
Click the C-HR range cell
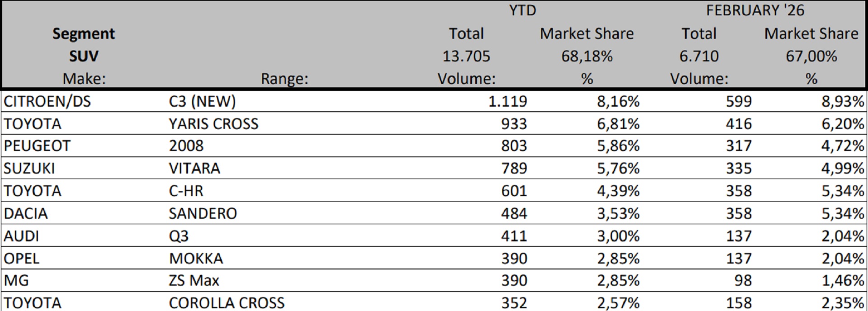coord(186,191)
